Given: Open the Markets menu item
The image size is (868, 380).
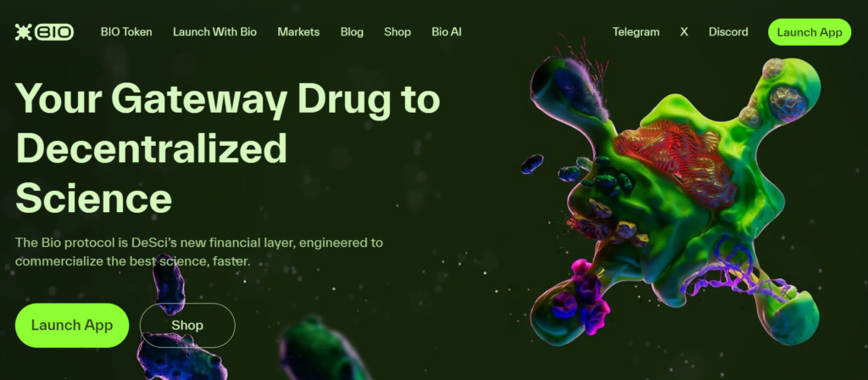Looking at the screenshot, I should coord(298,32).
